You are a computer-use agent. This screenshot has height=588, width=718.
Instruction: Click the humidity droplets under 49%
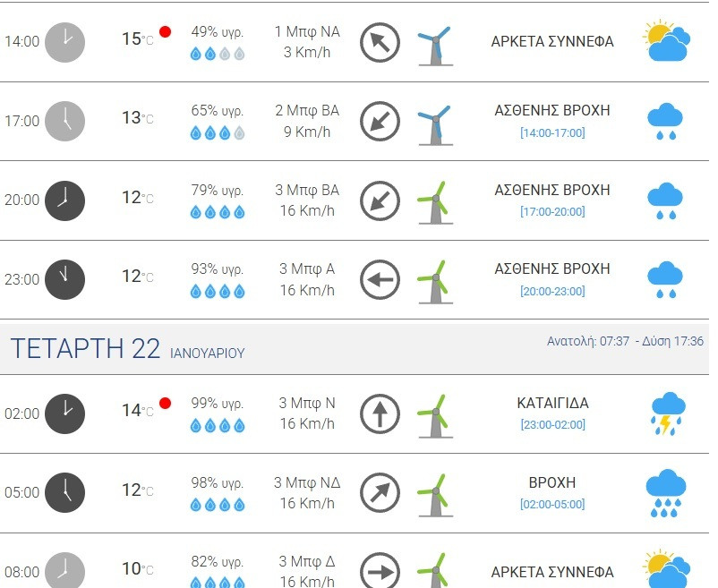click(218, 54)
